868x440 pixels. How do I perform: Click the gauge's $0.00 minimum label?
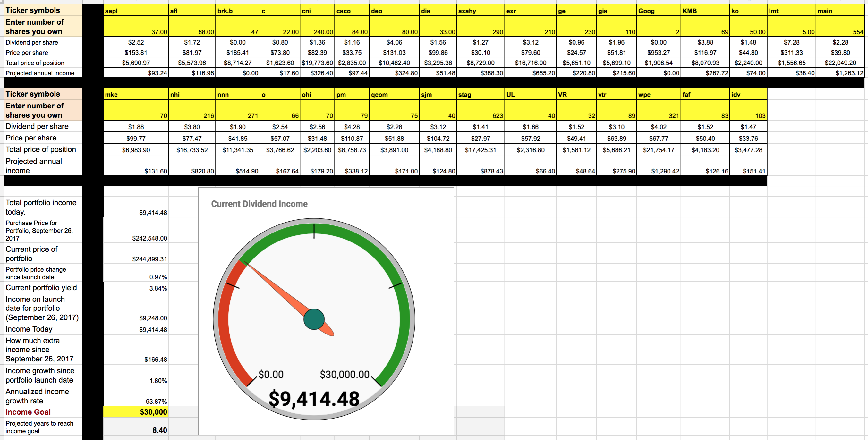pyautogui.click(x=271, y=374)
